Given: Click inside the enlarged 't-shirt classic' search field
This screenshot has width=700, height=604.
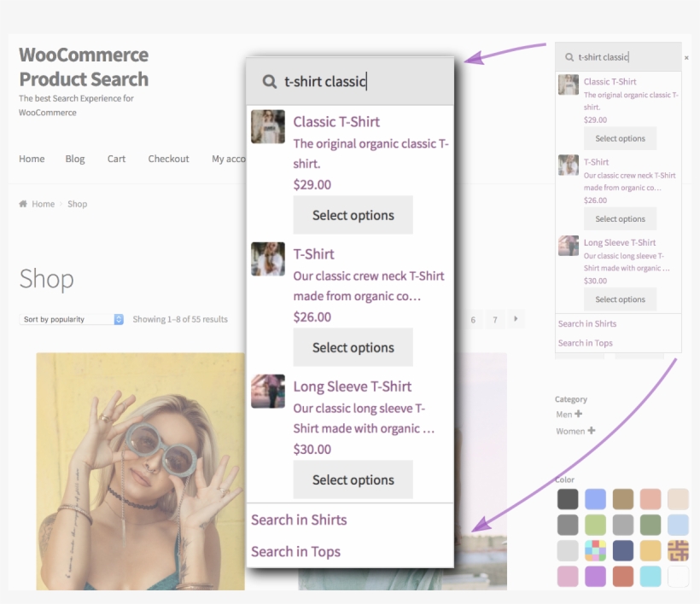Looking at the screenshot, I should [350, 82].
